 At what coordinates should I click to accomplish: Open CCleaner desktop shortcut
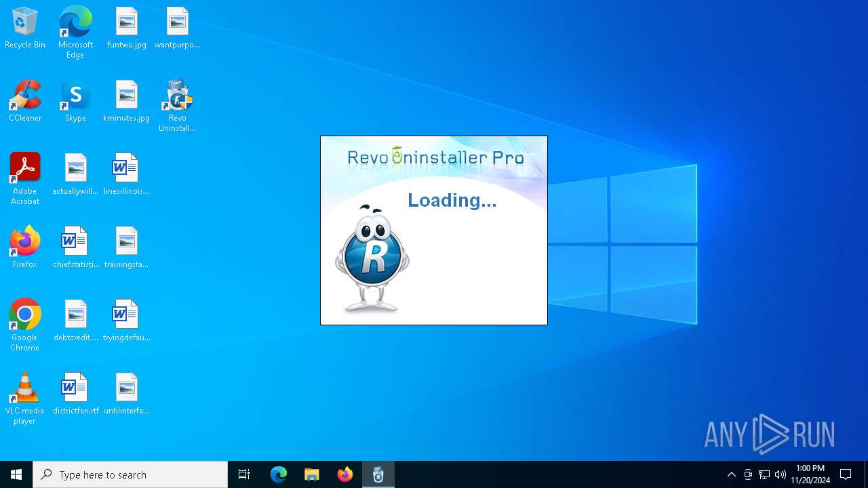[25, 102]
